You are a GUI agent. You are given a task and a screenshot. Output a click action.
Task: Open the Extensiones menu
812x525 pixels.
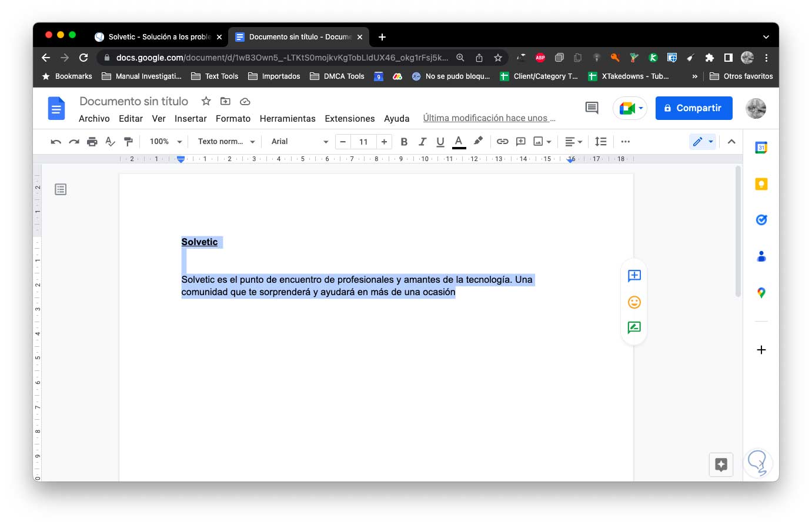[x=350, y=119]
